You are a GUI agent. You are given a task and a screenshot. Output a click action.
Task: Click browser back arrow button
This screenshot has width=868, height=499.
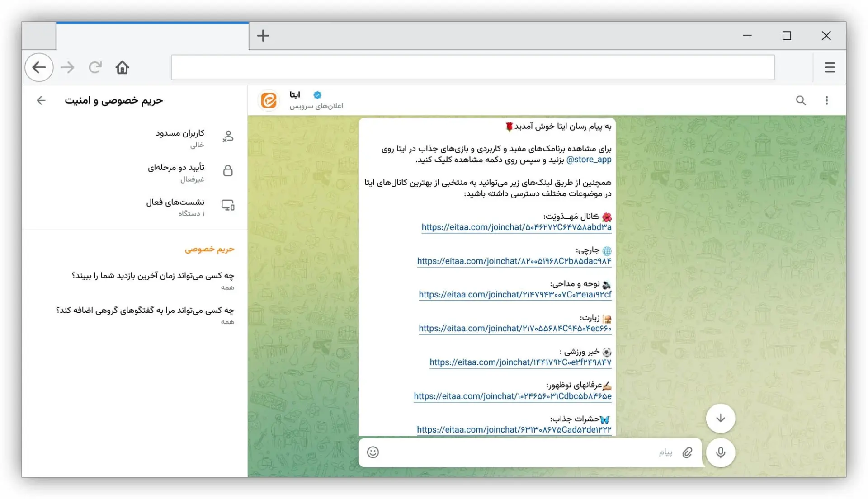point(39,67)
